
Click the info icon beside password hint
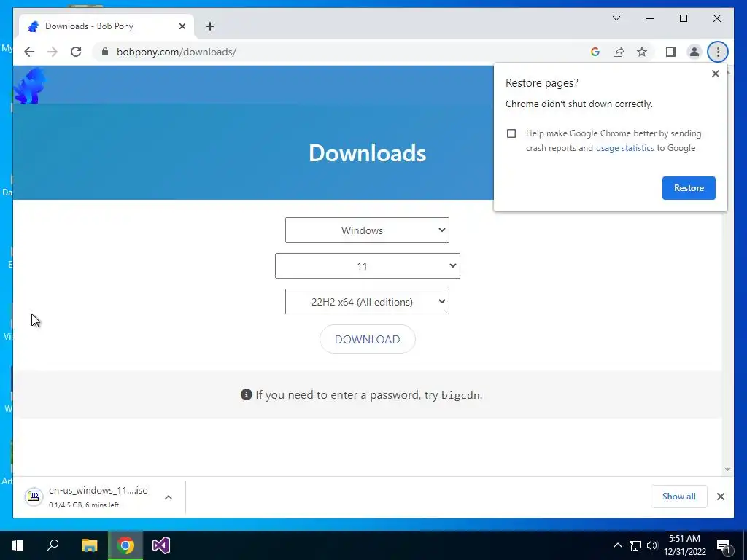246,394
